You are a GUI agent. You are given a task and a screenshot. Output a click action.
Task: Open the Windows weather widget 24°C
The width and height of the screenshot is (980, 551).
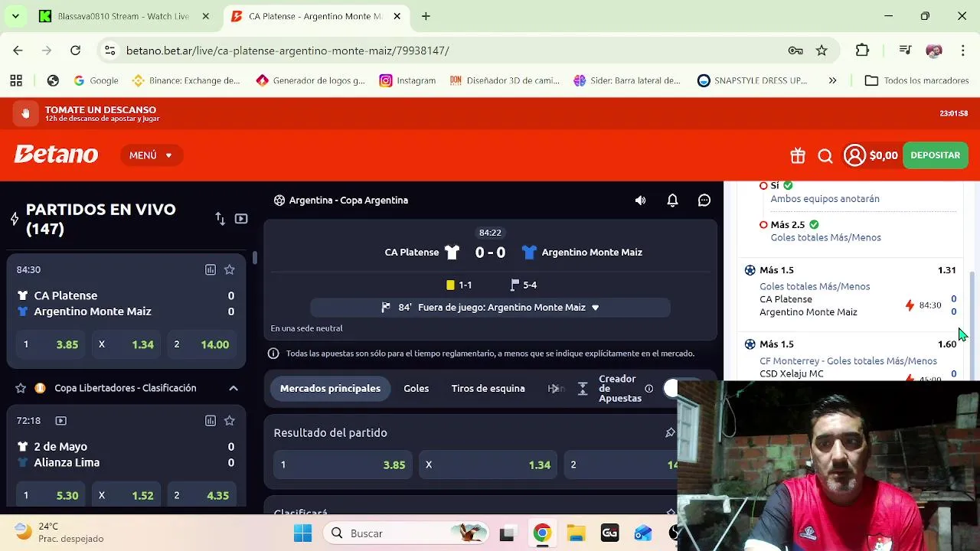60,533
